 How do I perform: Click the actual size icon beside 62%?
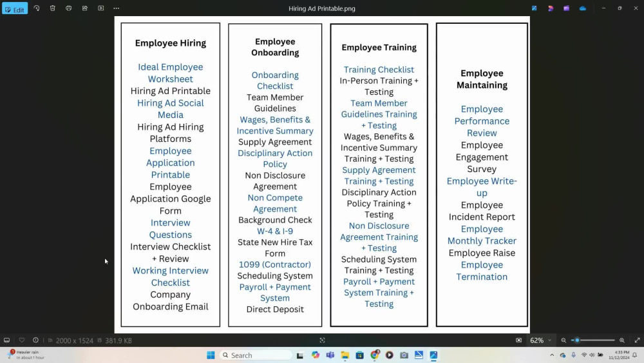tap(518, 340)
